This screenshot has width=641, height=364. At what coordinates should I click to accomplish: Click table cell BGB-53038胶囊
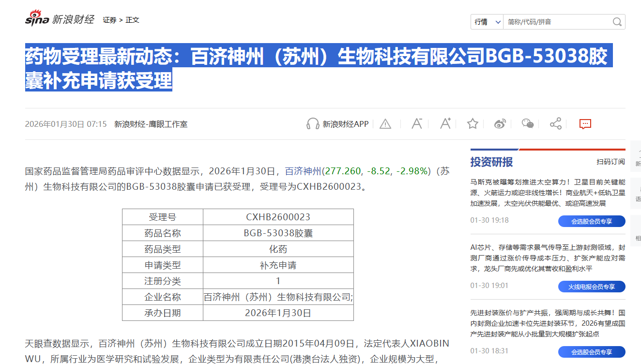(278, 233)
